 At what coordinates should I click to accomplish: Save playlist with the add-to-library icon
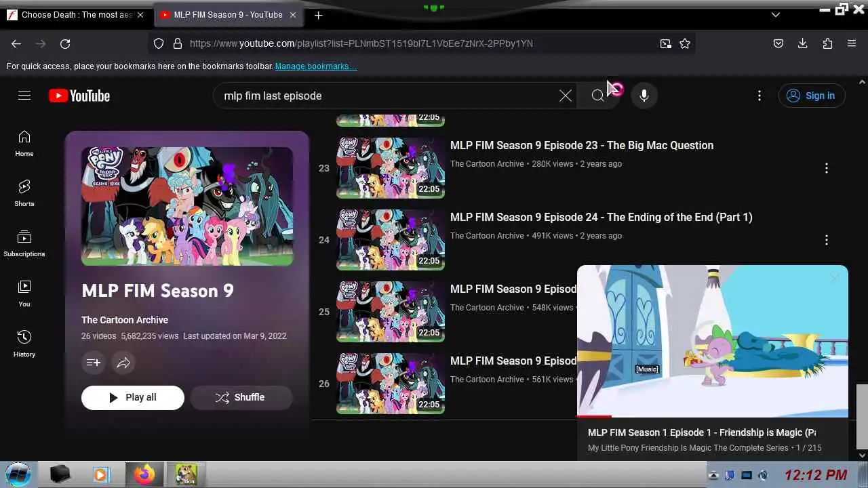[x=94, y=363]
